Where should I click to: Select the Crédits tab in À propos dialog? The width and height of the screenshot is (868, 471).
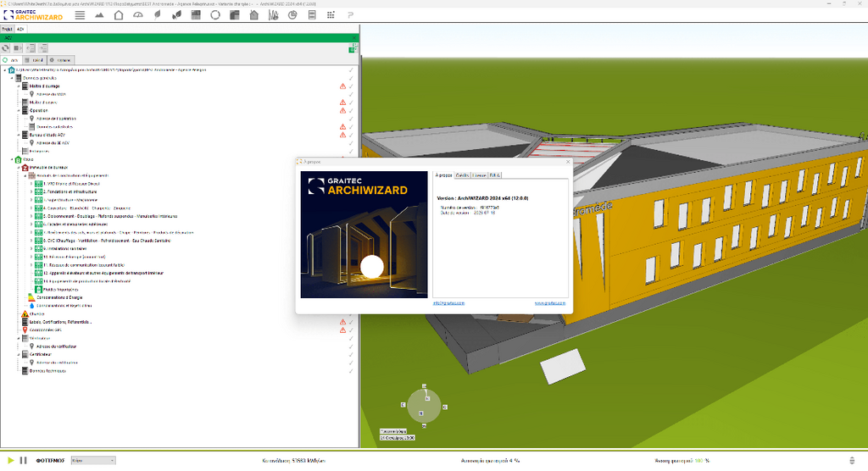(462, 175)
